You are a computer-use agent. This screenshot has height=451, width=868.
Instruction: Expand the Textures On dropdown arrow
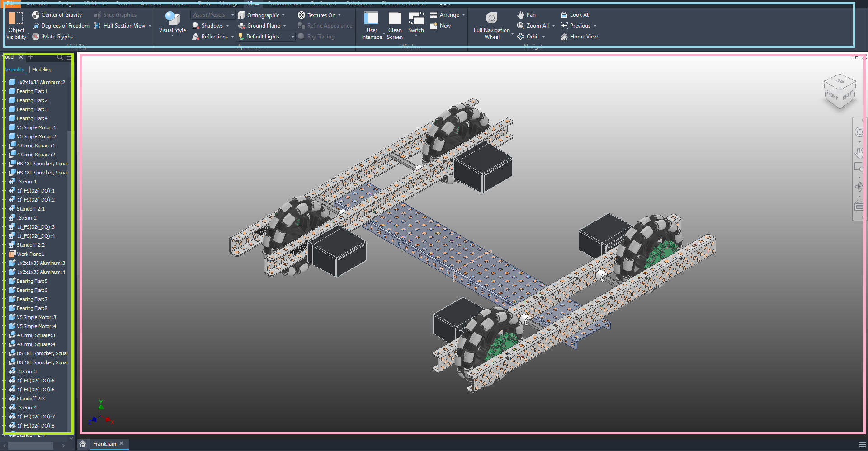coord(340,15)
